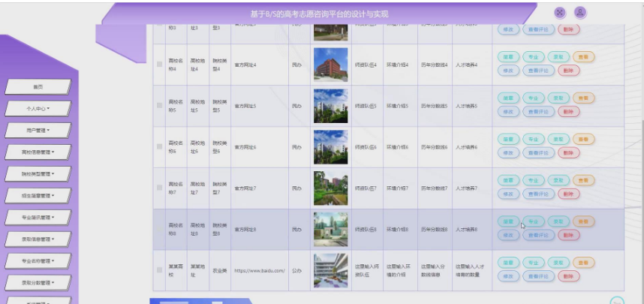This screenshot has width=644, height=304.
Task: Open 简章 for 高校名称6
Action: pyautogui.click(x=508, y=140)
